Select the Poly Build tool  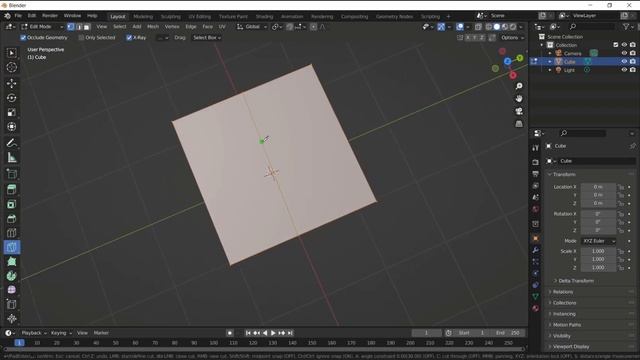coord(11,262)
